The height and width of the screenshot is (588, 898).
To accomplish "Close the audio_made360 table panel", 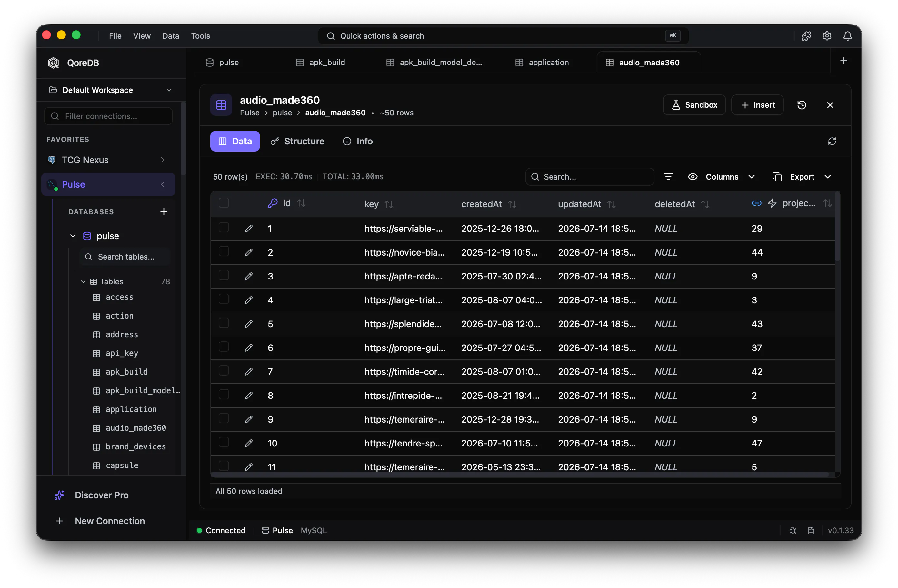I will click(x=830, y=105).
